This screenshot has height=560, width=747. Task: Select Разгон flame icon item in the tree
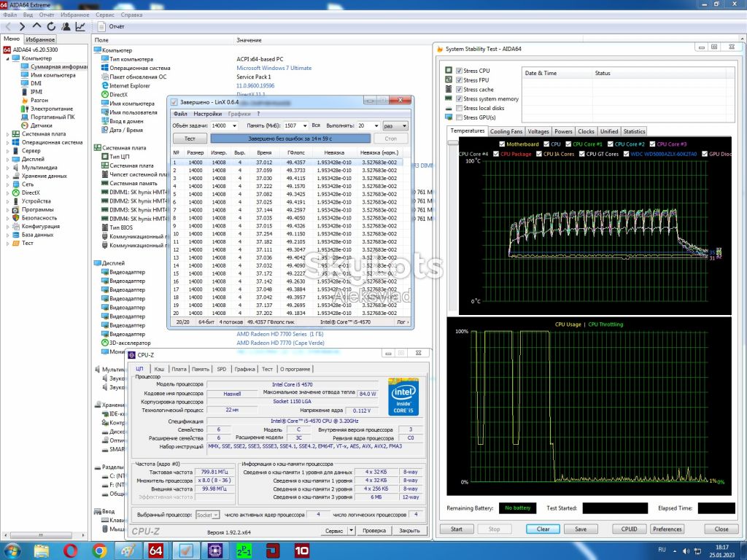[x=39, y=101]
